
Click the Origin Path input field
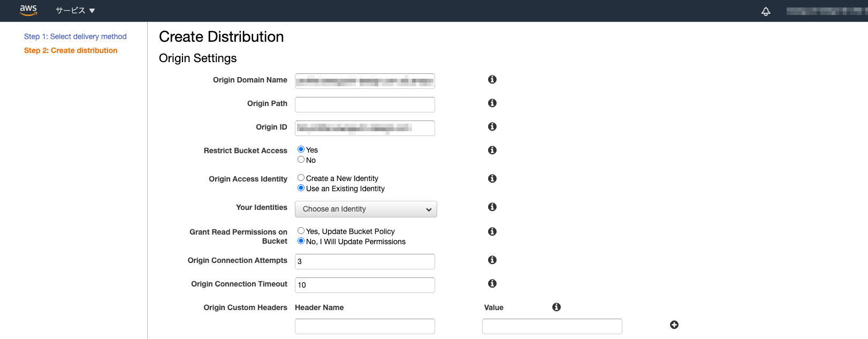tap(365, 104)
